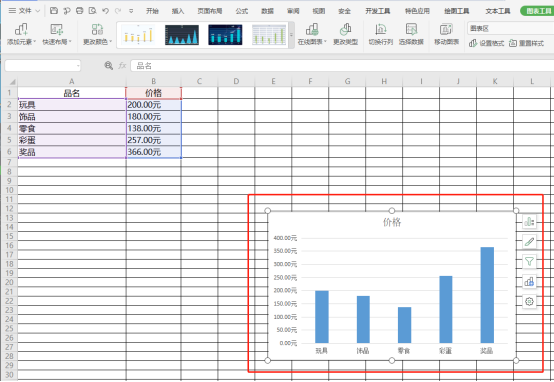Apply the dark blue bar-line chart style thumbnail
554x382 pixels.
coord(225,35)
